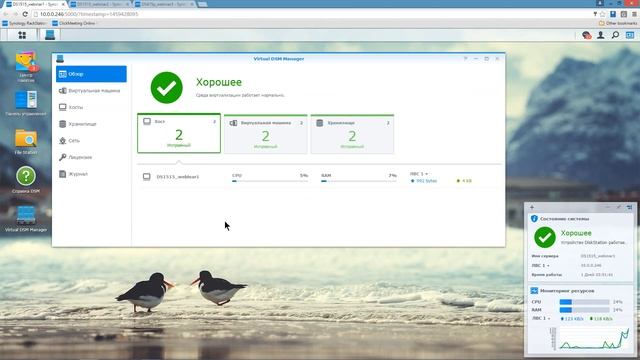This screenshot has height=360, width=640.
Task: Bookmark this page with star icon
Action: point(602,14)
